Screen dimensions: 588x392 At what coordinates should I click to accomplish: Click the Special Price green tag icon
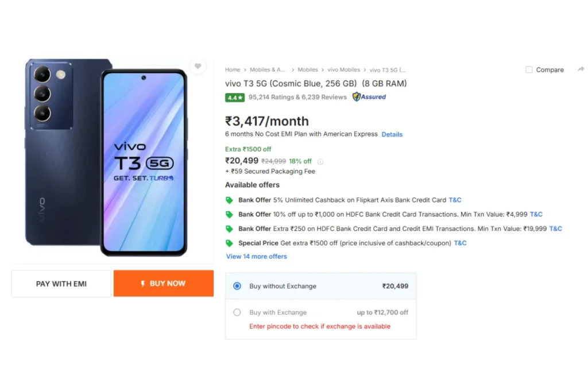tap(229, 243)
